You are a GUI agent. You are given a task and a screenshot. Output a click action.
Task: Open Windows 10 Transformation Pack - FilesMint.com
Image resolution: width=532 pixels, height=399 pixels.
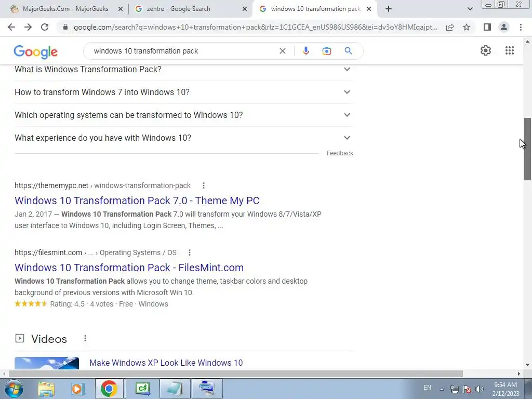tap(129, 268)
